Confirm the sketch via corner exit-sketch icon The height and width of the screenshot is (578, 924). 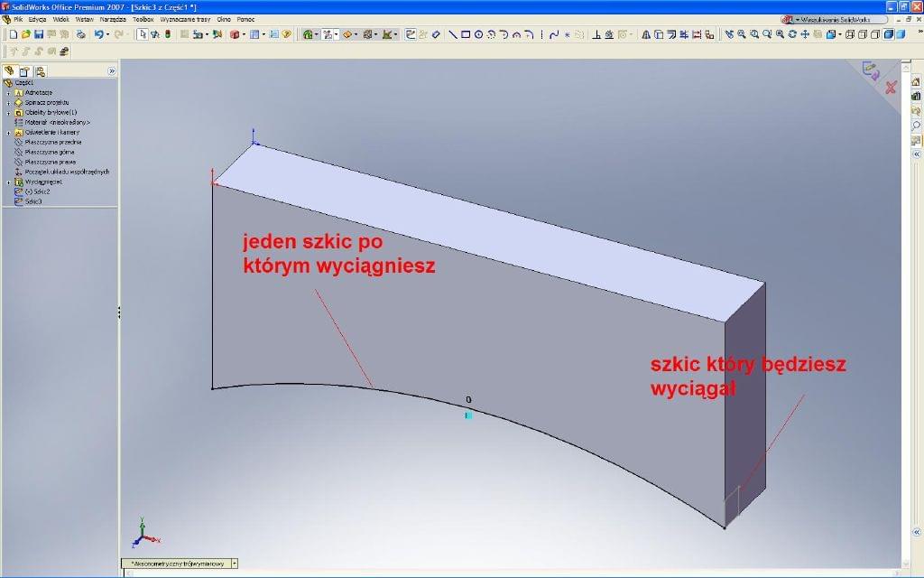pyautogui.click(x=871, y=70)
